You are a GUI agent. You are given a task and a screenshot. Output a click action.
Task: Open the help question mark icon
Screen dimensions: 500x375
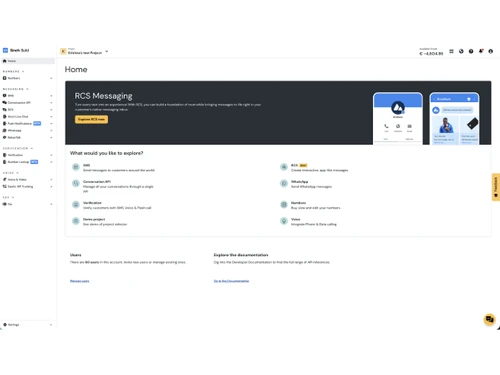pyautogui.click(x=471, y=51)
